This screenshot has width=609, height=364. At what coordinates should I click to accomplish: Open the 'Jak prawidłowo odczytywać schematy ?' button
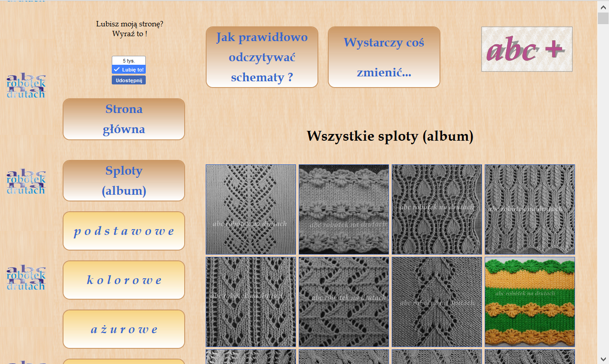262,57
